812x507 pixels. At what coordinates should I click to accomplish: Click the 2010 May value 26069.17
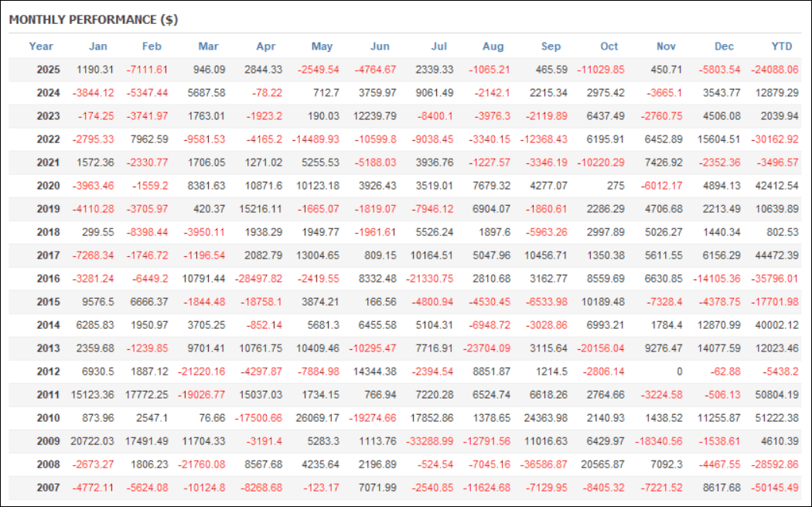[x=317, y=418]
